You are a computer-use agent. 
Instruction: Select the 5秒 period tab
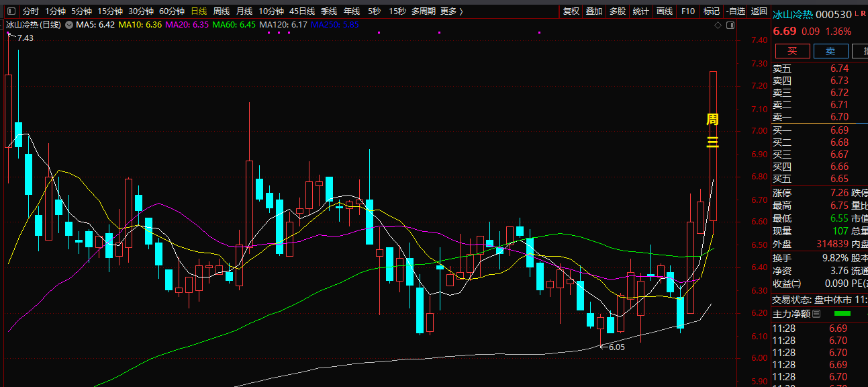(374, 11)
